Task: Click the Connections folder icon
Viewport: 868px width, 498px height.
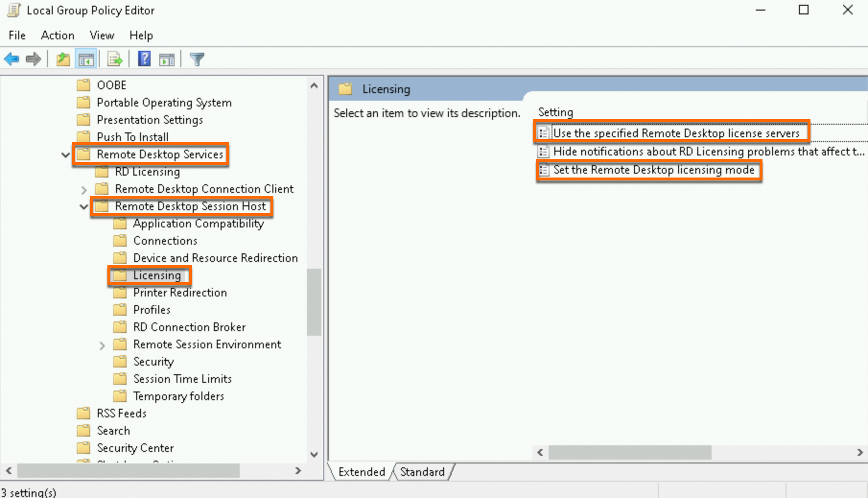Action: (120, 241)
